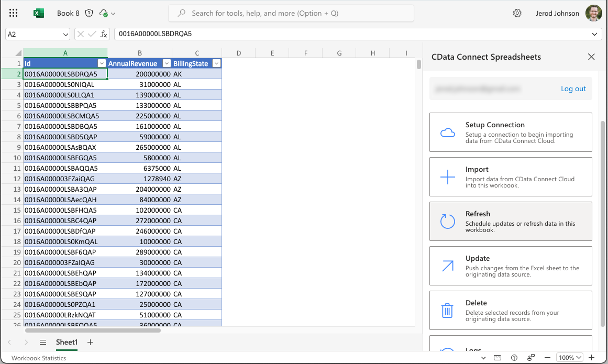Click the Excel logo icon
This screenshot has width=608, height=364.
click(39, 13)
